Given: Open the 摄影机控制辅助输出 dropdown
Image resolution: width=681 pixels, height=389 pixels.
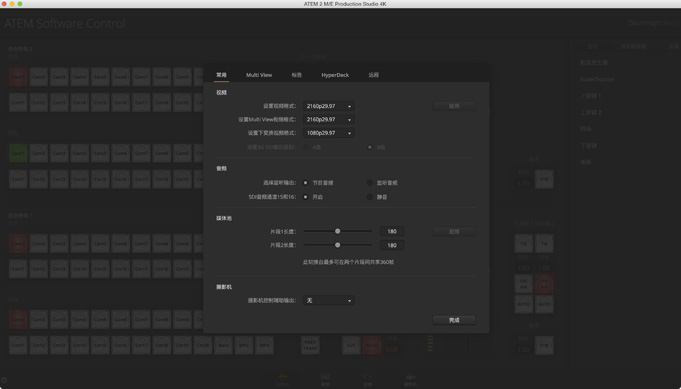Looking at the screenshot, I should coord(328,300).
